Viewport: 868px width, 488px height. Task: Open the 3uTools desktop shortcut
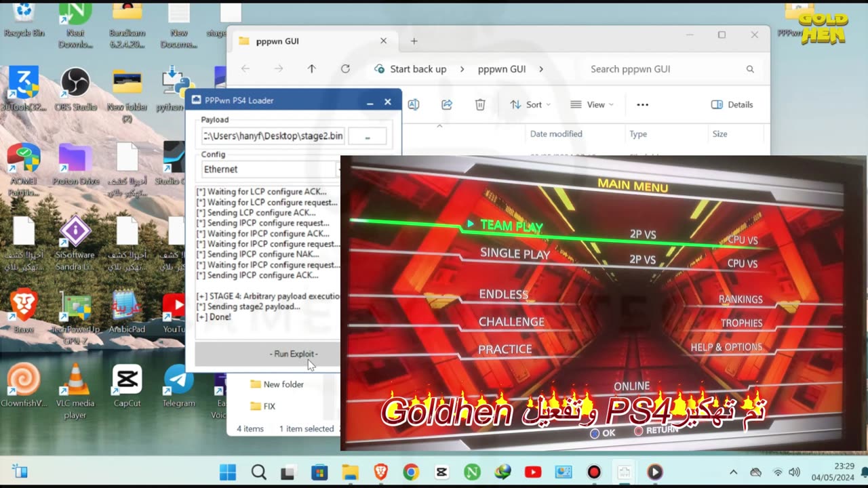pyautogui.click(x=24, y=89)
